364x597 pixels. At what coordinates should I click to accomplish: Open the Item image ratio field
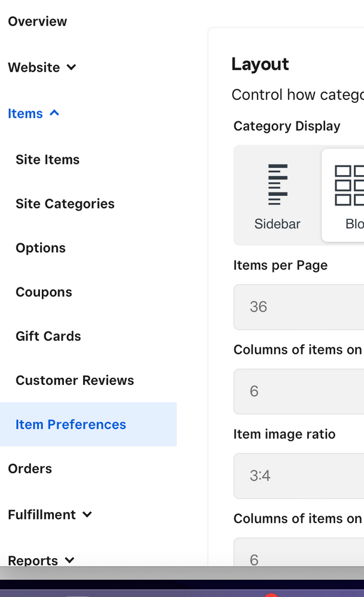click(x=299, y=476)
